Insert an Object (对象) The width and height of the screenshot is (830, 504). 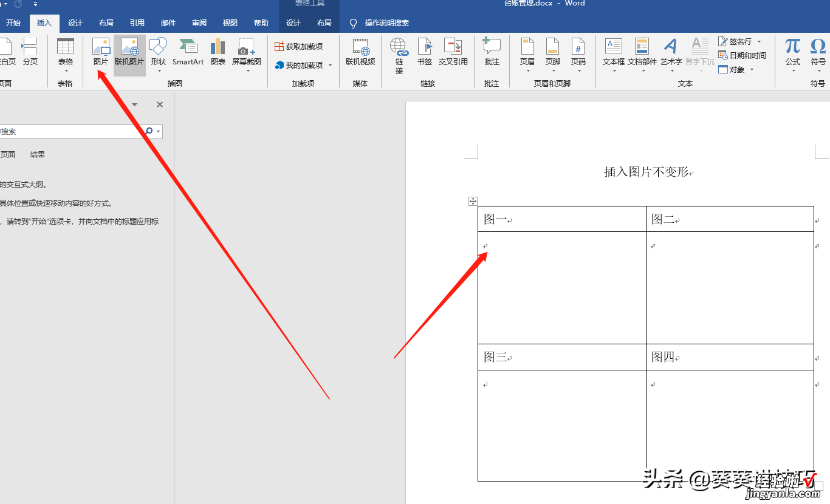point(732,69)
